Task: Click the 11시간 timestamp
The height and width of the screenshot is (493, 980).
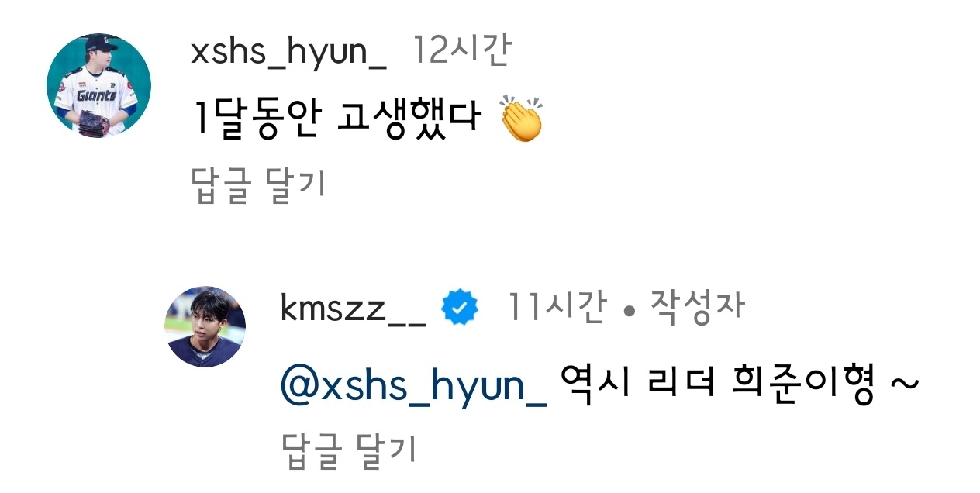Action: tap(557, 308)
